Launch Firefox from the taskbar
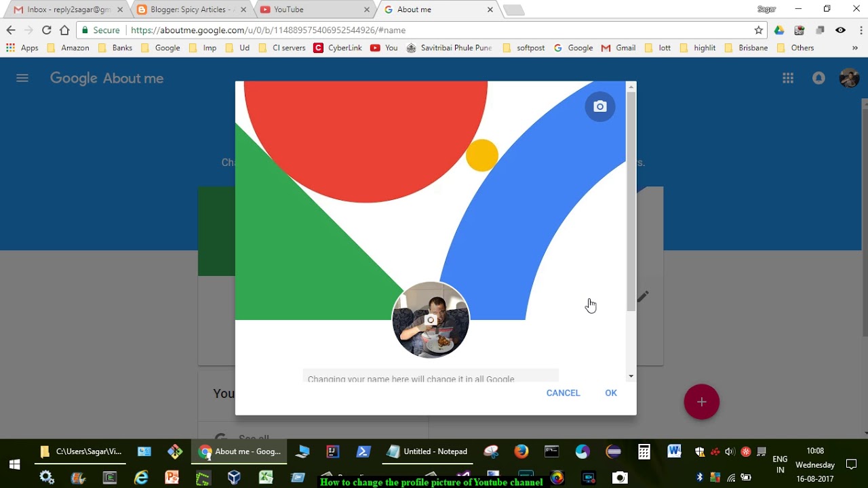Screen dimensions: 868x488 click(x=521, y=451)
